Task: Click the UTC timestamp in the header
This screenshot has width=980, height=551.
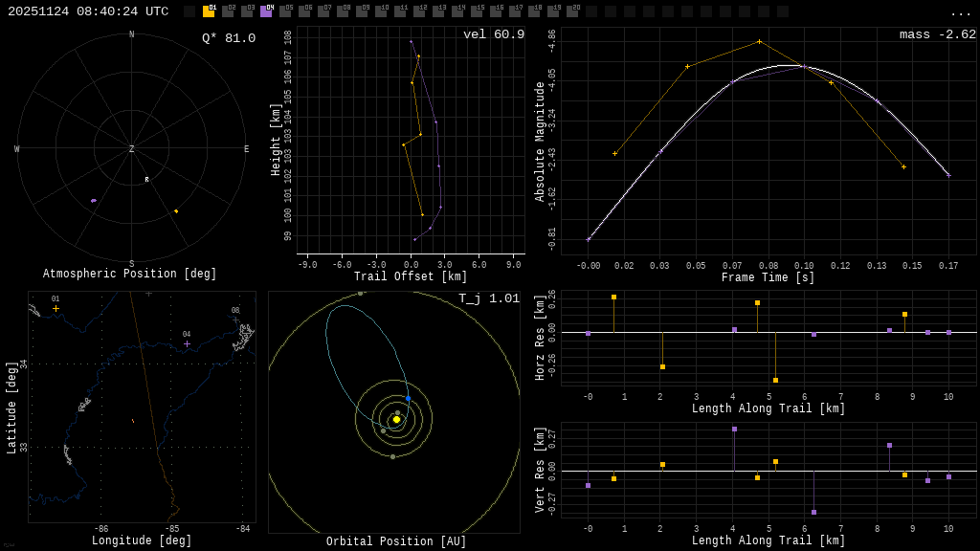Action: click(x=88, y=11)
